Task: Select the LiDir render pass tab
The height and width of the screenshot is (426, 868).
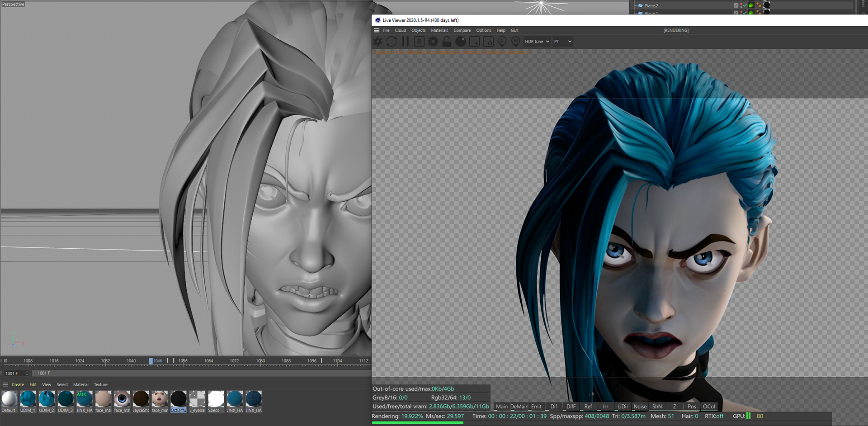Action: click(x=623, y=407)
